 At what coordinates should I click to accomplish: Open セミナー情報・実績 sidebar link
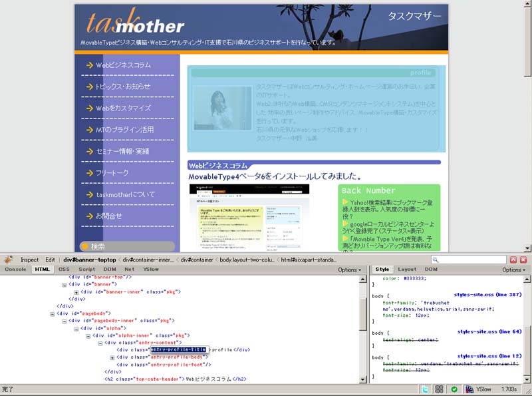[122, 151]
